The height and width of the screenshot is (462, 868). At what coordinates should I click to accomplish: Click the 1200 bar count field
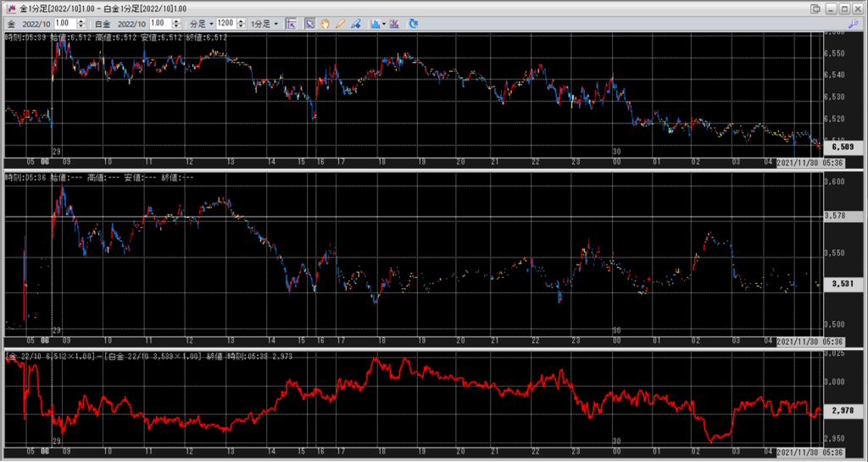[x=225, y=24]
